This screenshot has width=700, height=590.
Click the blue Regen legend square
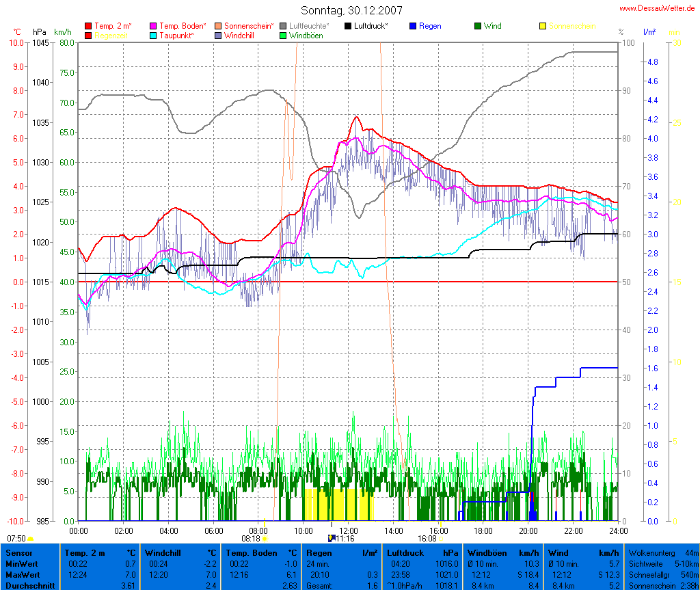tap(413, 27)
